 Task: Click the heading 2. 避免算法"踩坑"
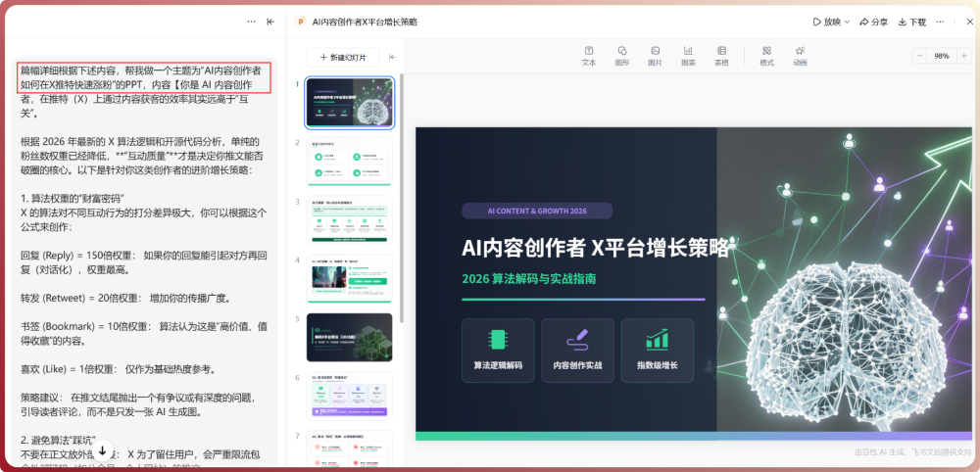[x=58, y=440]
